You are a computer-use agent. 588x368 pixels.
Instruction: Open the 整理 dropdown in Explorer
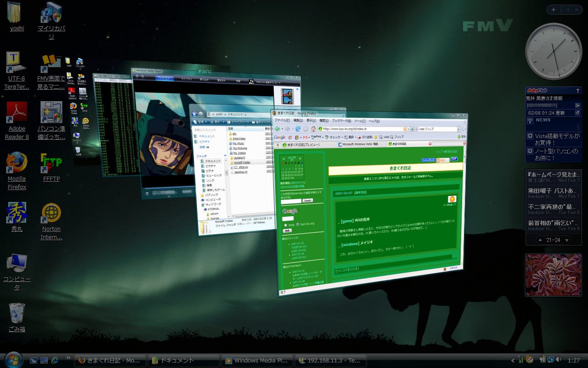[200, 122]
